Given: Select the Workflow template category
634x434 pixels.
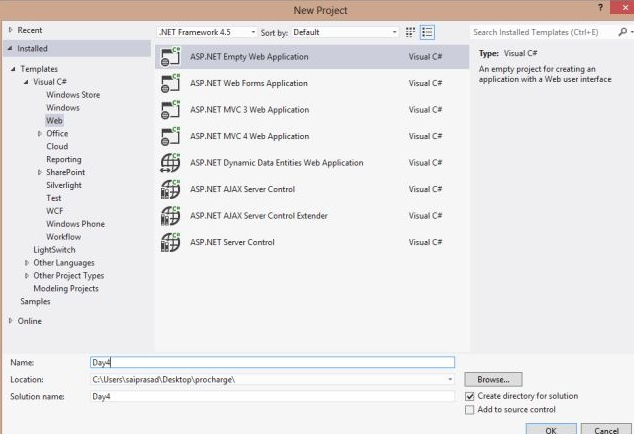Looking at the screenshot, I should (63, 237).
